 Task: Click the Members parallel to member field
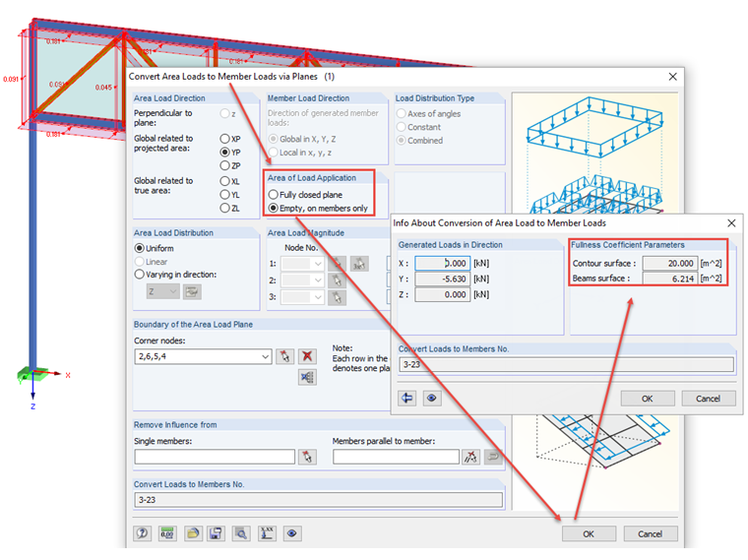[x=396, y=457]
